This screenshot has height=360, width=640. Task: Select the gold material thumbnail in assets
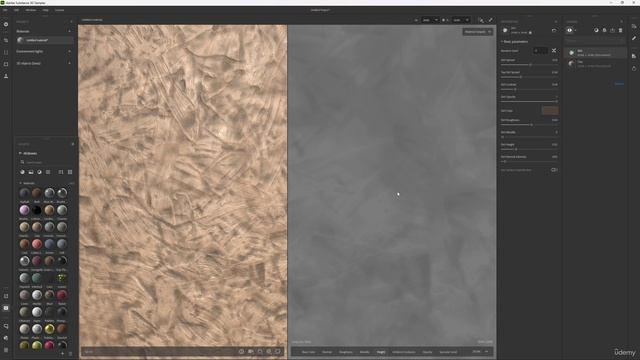click(x=49, y=329)
